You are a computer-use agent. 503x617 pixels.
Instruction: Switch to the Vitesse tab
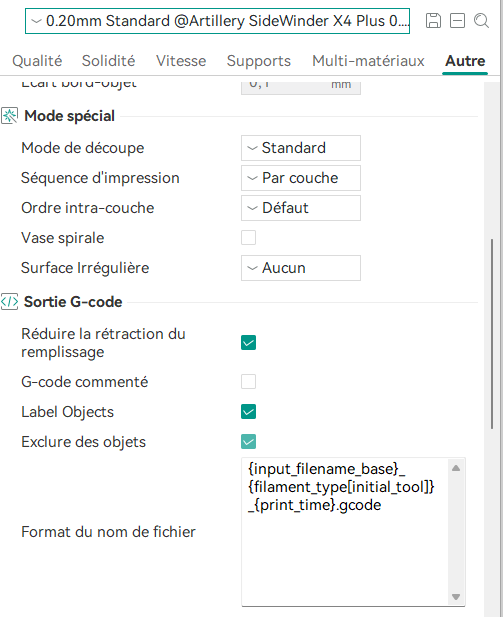tap(181, 61)
